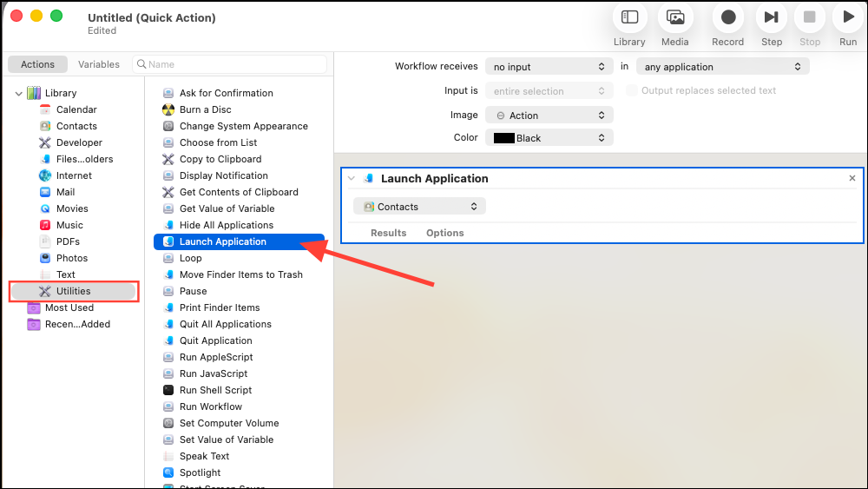Viewport: 868px width, 489px height.
Task: Toggle Output replaces selected text checkbox
Action: 632,91
